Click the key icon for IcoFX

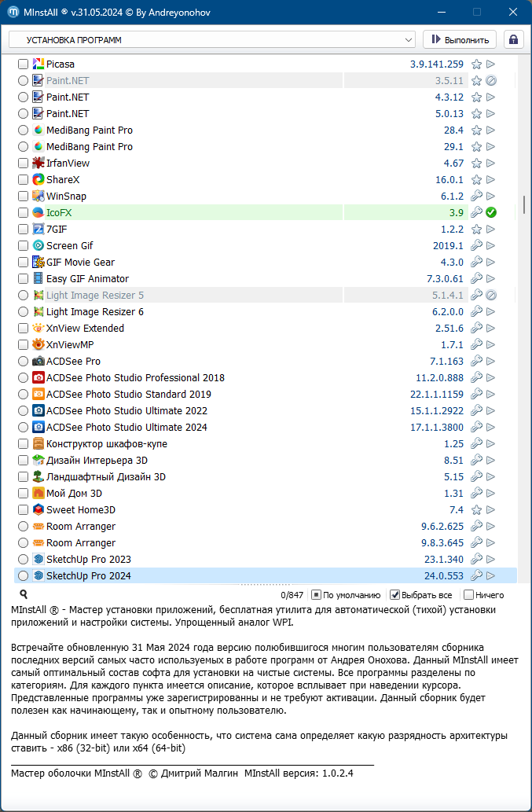pyautogui.click(x=477, y=212)
